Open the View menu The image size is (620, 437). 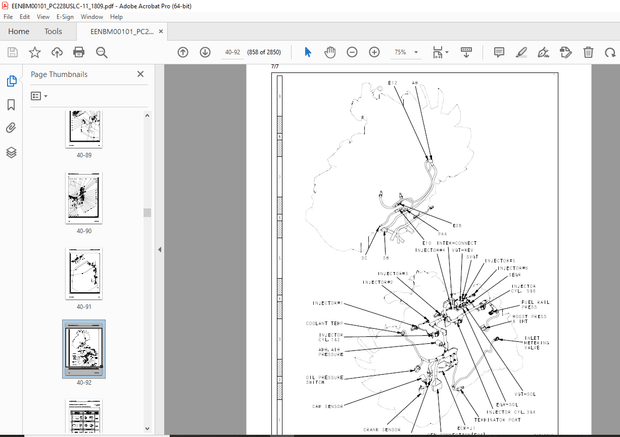pyautogui.click(x=43, y=17)
